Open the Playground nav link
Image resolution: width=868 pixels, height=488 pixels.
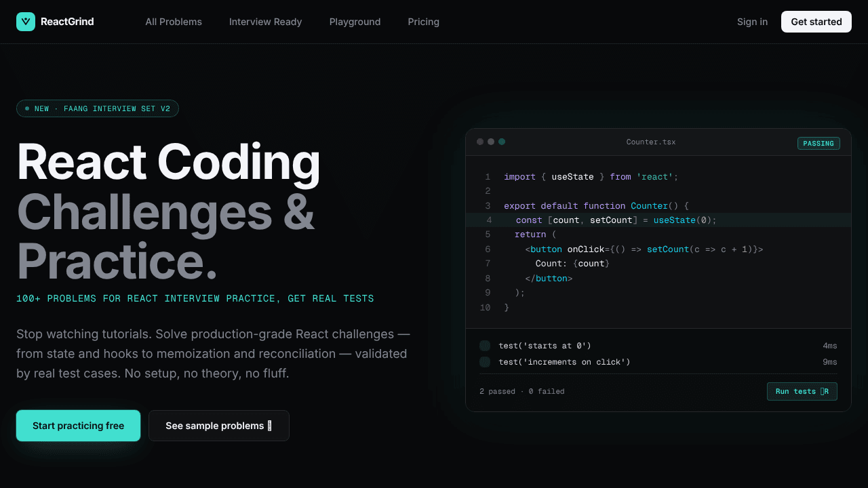(355, 22)
